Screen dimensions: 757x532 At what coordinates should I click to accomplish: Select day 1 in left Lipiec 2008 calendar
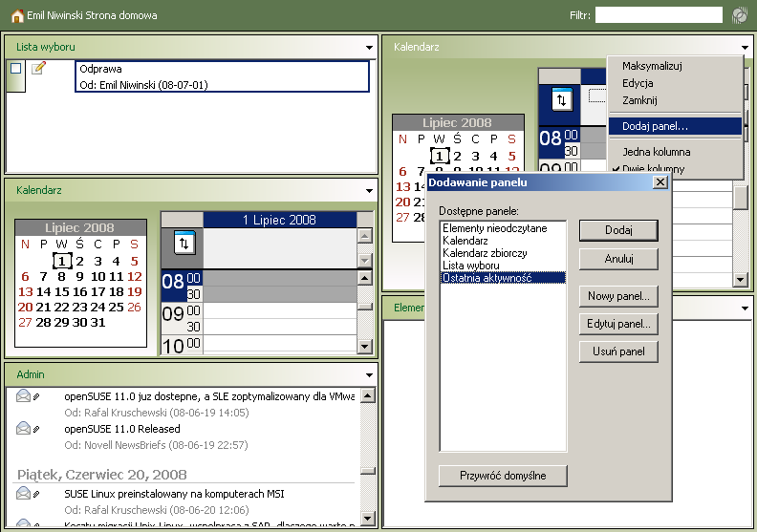(62, 262)
